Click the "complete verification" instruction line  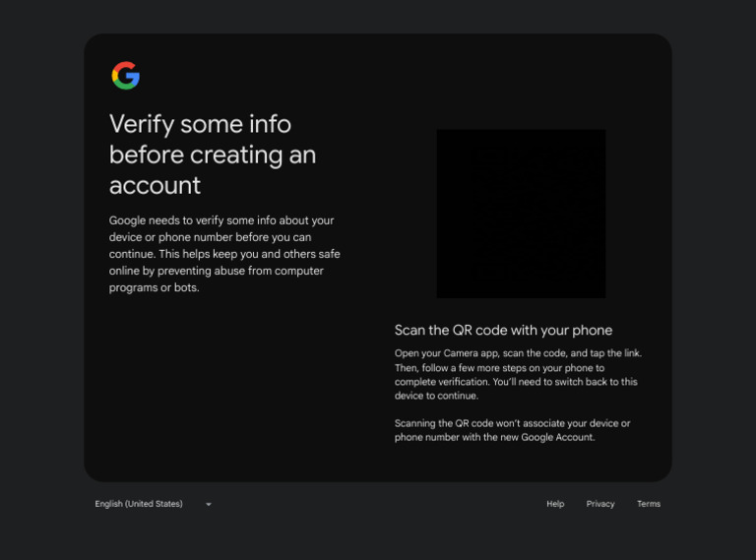tap(515, 382)
